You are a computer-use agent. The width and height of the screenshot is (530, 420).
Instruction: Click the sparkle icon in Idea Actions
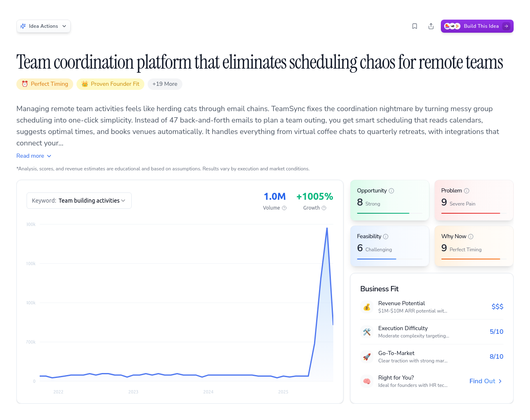[x=23, y=26]
